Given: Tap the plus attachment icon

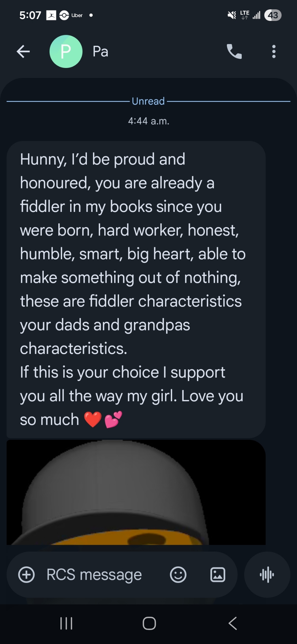Looking at the screenshot, I should point(26,574).
